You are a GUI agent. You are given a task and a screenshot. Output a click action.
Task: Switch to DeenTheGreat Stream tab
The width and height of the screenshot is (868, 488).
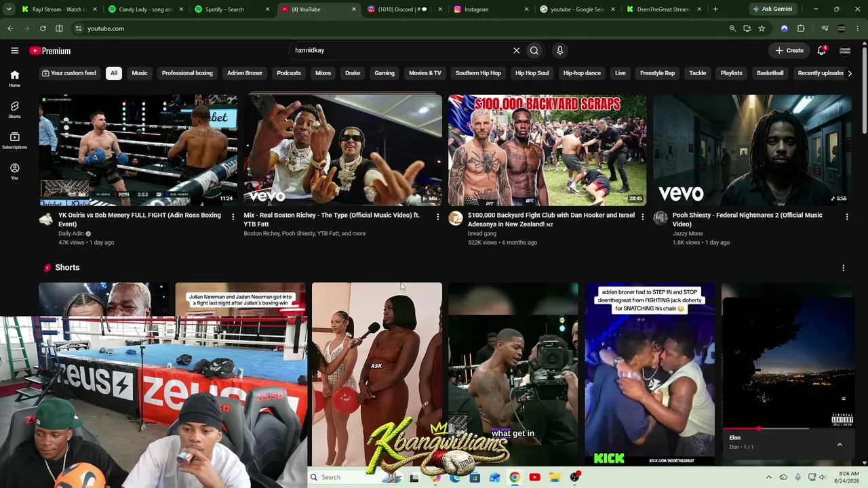(x=665, y=9)
